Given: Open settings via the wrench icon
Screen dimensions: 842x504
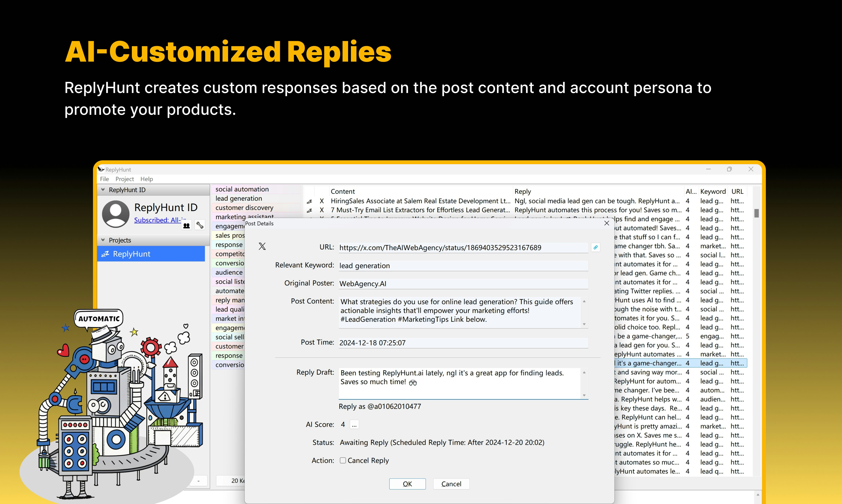Looking at the screenshot, I should [200, 225].
